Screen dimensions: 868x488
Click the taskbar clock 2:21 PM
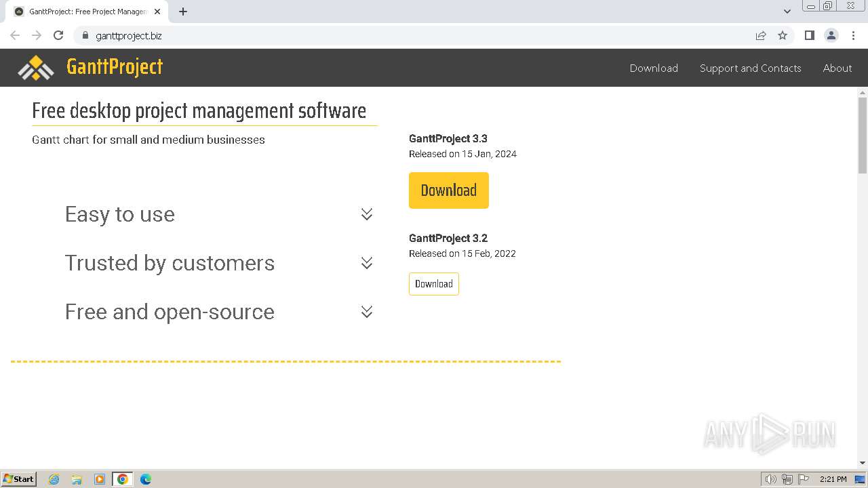click(833, 479)
